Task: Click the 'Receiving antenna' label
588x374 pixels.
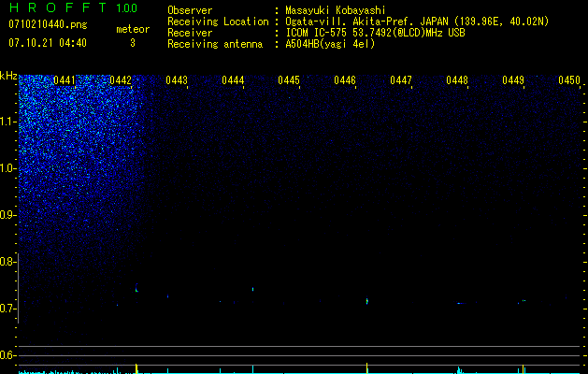Action: 215,44
